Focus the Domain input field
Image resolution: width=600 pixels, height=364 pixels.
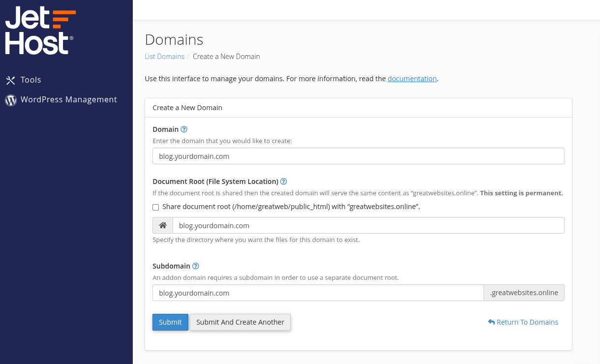pyautogui.click(x=358, y=156)
